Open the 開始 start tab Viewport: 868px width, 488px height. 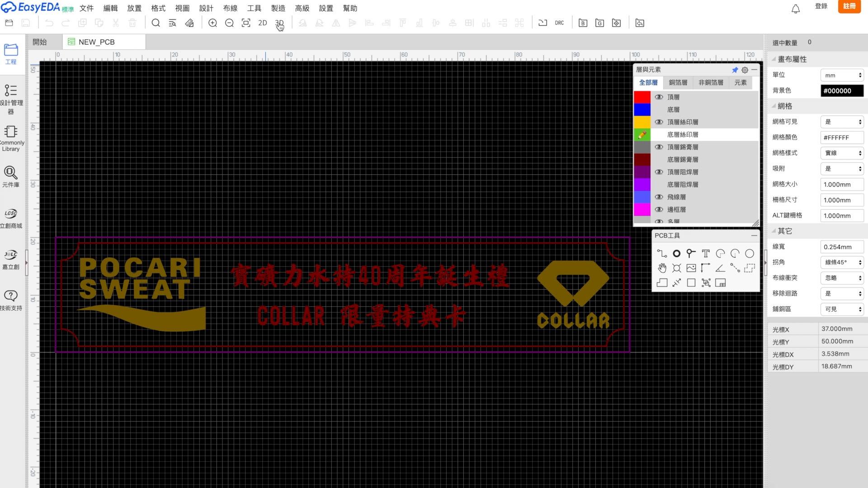pos(40,42)
